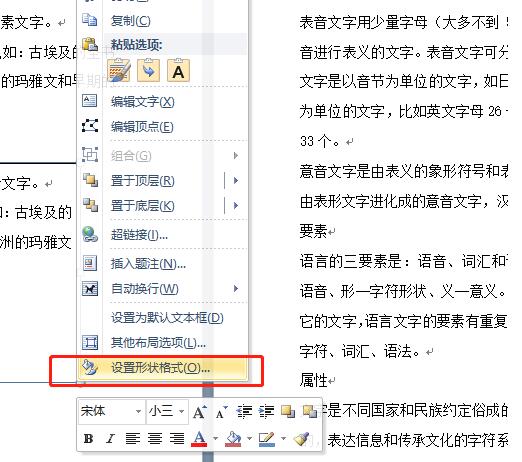Select Merge Formatting paste option icon
Viewport: 522px width, 462px height.
[149, 70]
